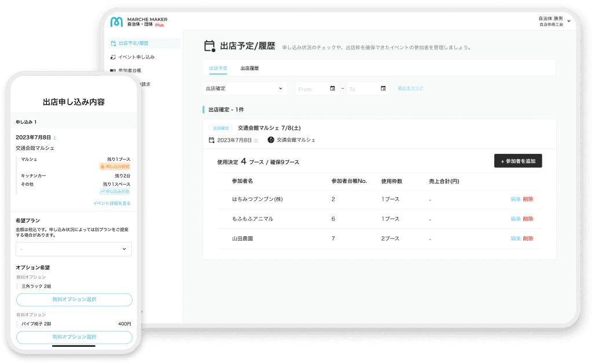Expand the 自治体 勝男 account menu
The image size is (595, 364).
(x=568, y=21)
